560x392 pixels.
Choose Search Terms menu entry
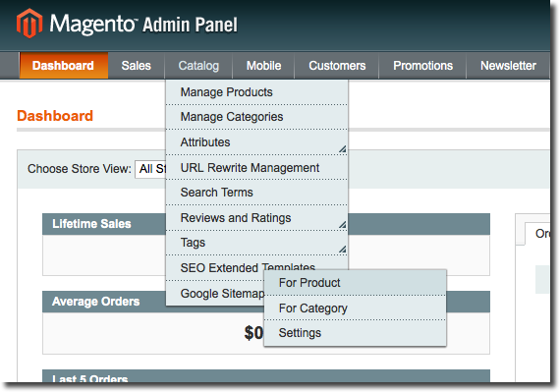256,193
